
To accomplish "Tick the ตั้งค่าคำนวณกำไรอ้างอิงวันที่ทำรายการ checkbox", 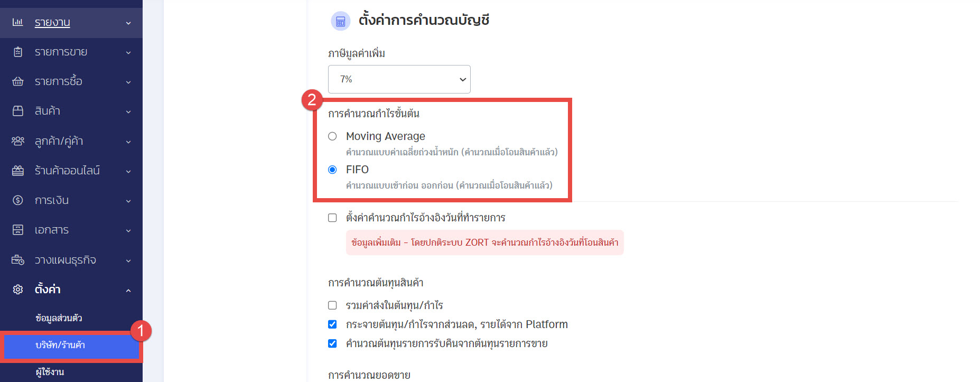I will 332,218.
